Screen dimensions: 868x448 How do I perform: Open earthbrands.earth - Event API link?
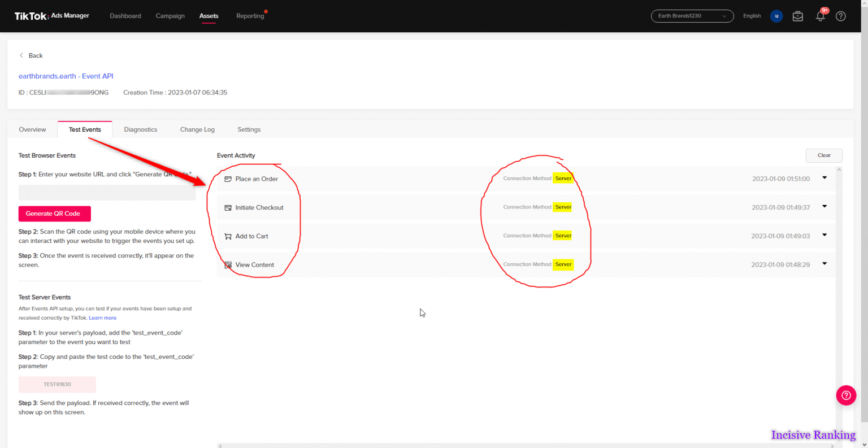[x=66, y=76]
